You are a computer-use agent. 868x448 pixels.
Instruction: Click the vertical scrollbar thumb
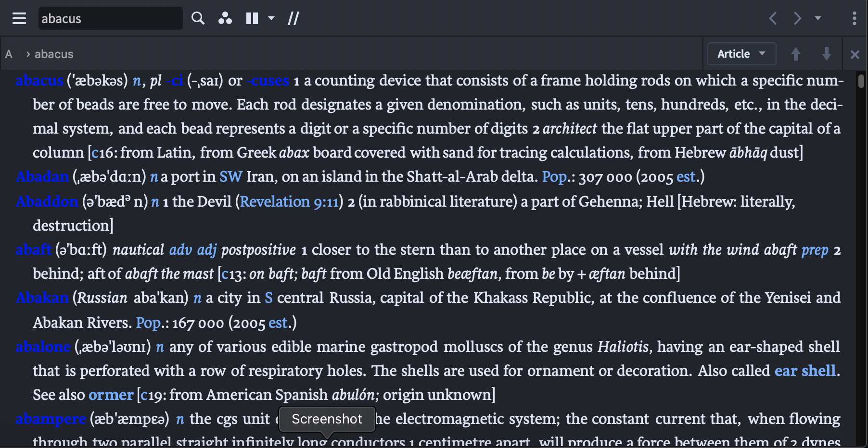point(861,81)
